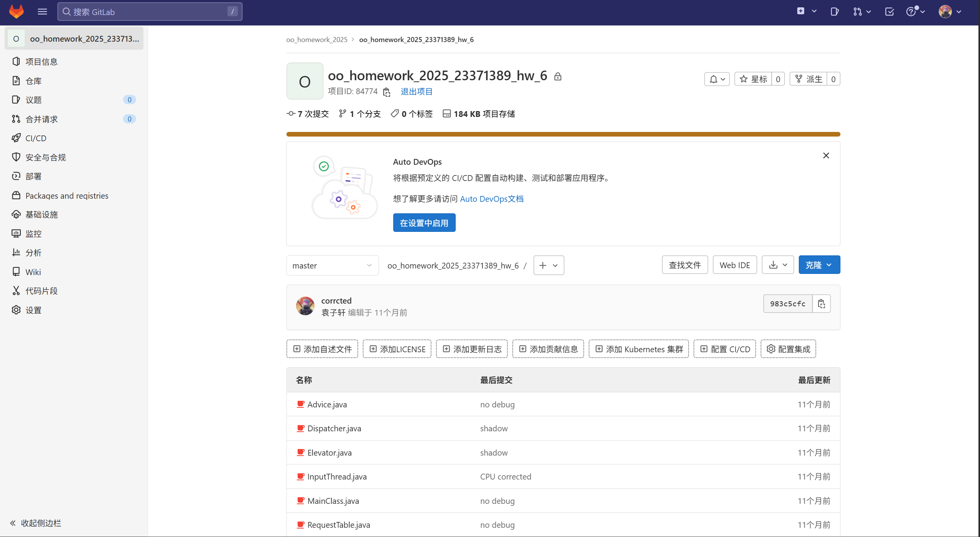Star this project
The height and width of the screenshot is (537, 980).
[x=753, y=79]
